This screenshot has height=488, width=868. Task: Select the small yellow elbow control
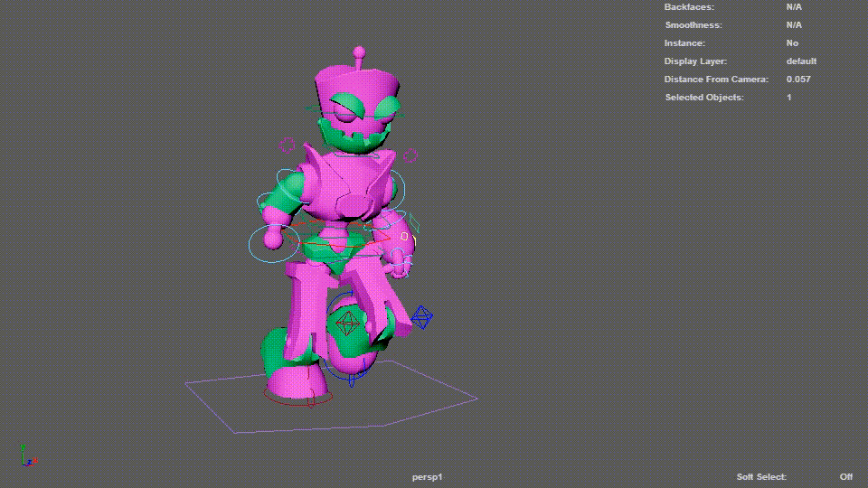[x=404, y=236]
